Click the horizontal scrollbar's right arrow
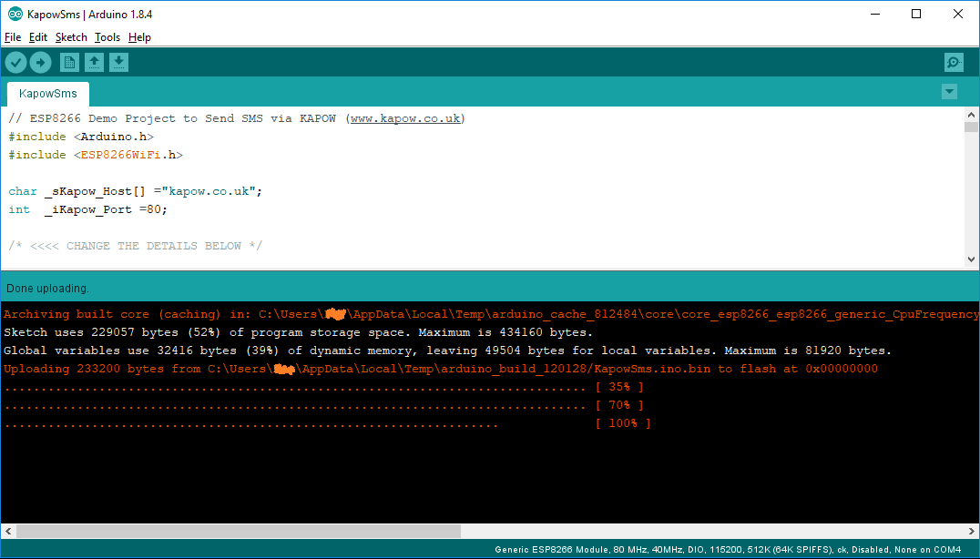The width and height of the screenshot is (980, 559). [x=971, y=530]
